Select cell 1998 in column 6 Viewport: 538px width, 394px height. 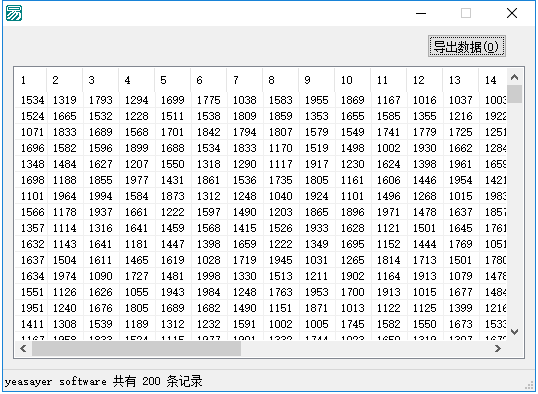(208, 276)
